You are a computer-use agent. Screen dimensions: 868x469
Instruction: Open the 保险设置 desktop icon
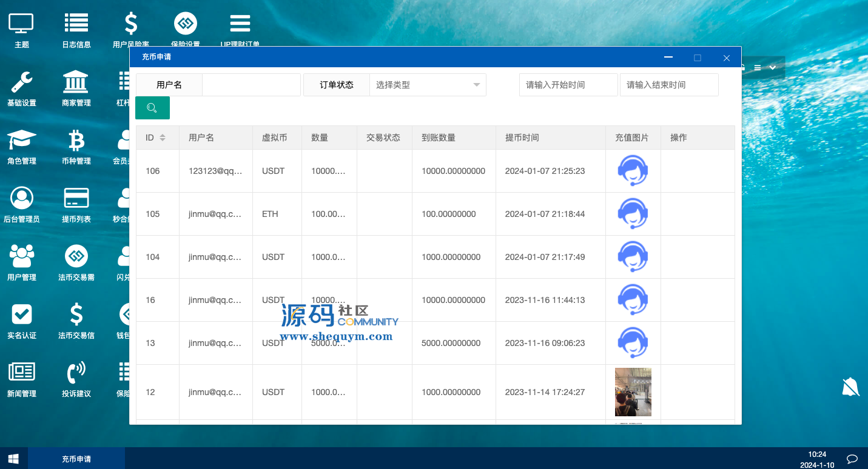point(186,24)
